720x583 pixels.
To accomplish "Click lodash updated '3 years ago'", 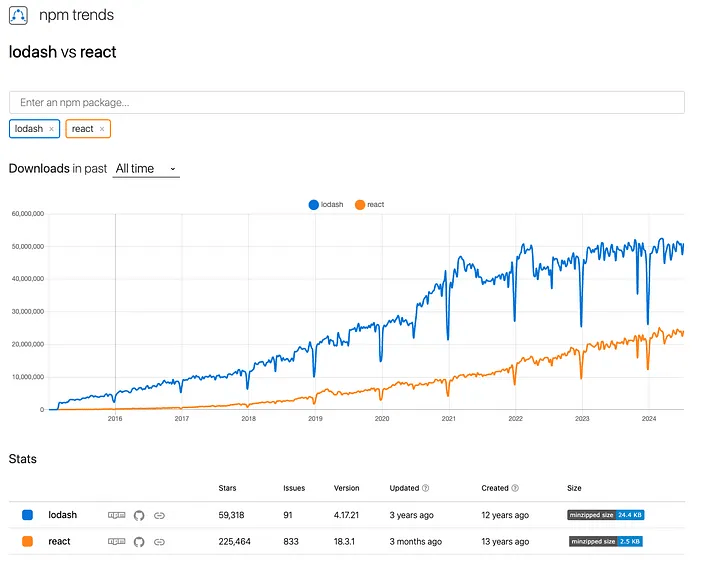I will [x=411, y=515].
